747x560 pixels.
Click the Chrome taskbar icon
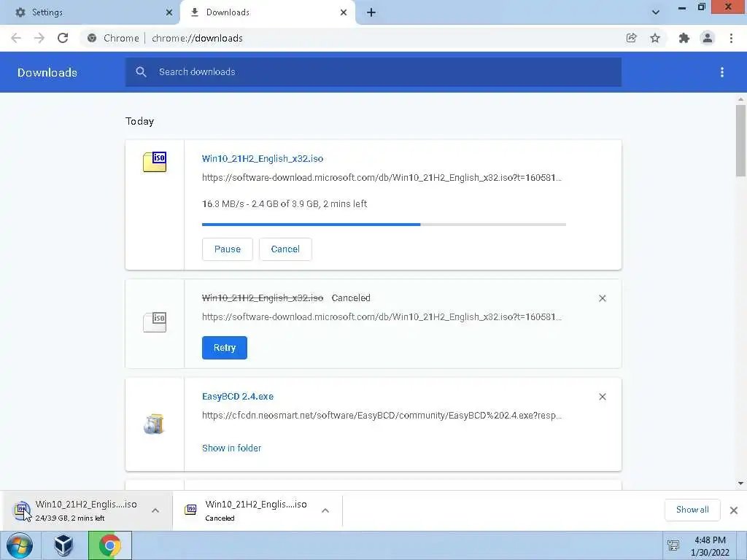pyautogui.click(x=110, y=545)
